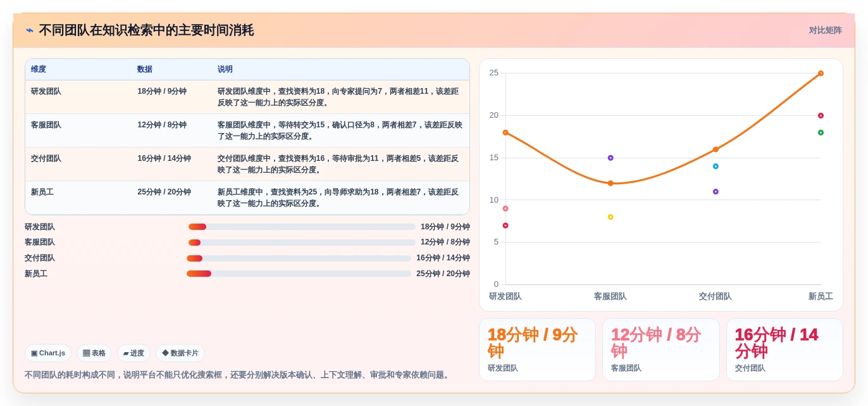
Task: Click the 新员工 x-axis label on chart
Action: 821,296
